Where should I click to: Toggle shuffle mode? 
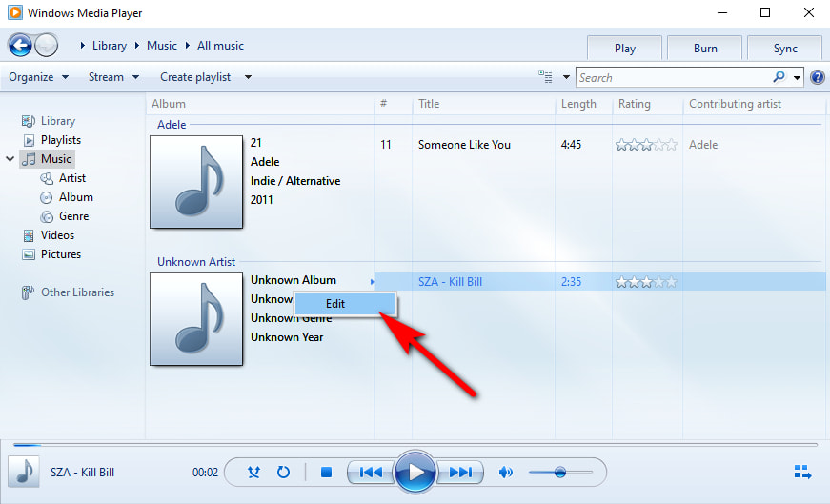[254, 472]
